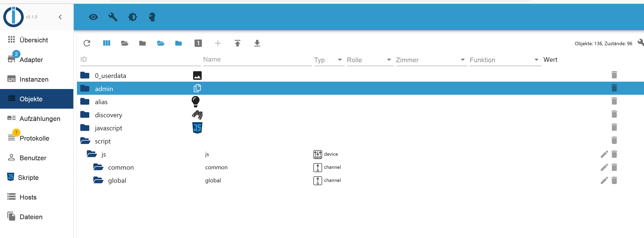Delete the discovery folder via trash icon

614,114
